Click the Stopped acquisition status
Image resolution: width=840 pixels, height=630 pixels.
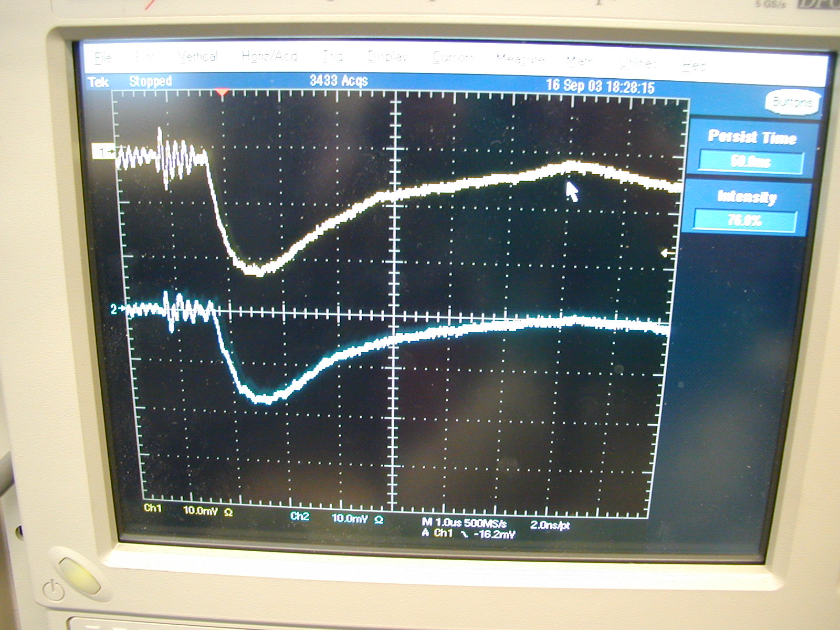click(x=151, y=81)
